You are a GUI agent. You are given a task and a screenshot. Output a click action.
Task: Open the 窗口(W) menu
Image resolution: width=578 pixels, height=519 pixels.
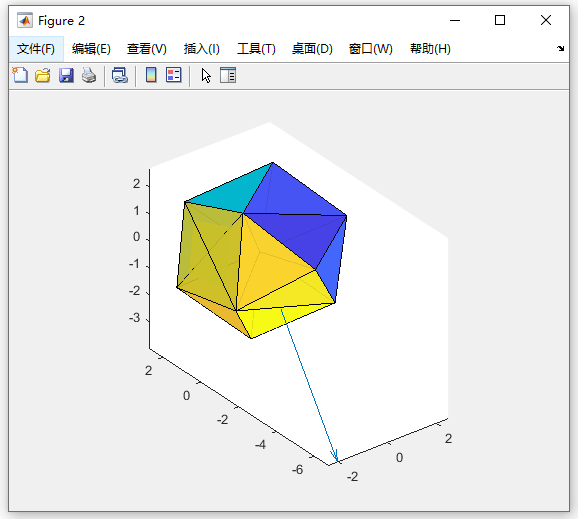coord(370,49)
